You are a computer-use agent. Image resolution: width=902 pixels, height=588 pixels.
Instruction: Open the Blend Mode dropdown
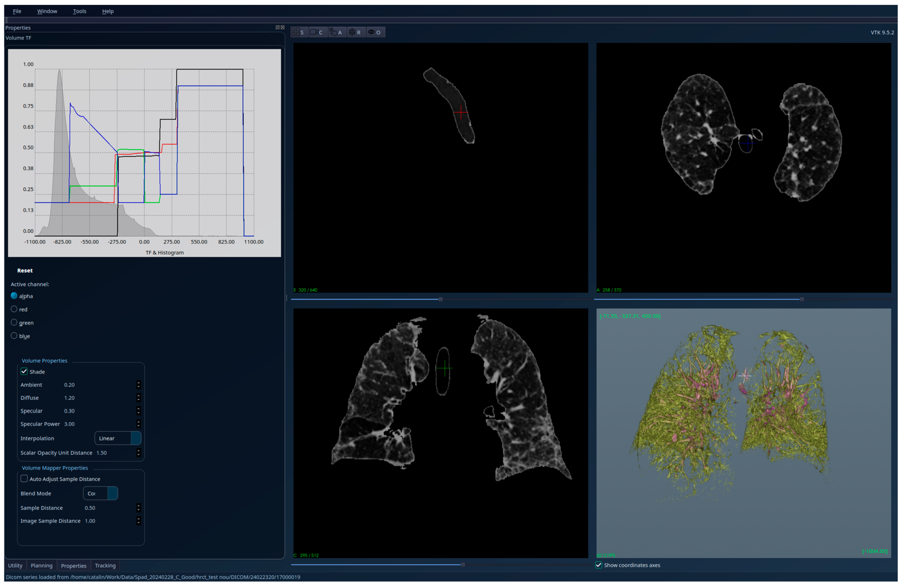[100, 493]
